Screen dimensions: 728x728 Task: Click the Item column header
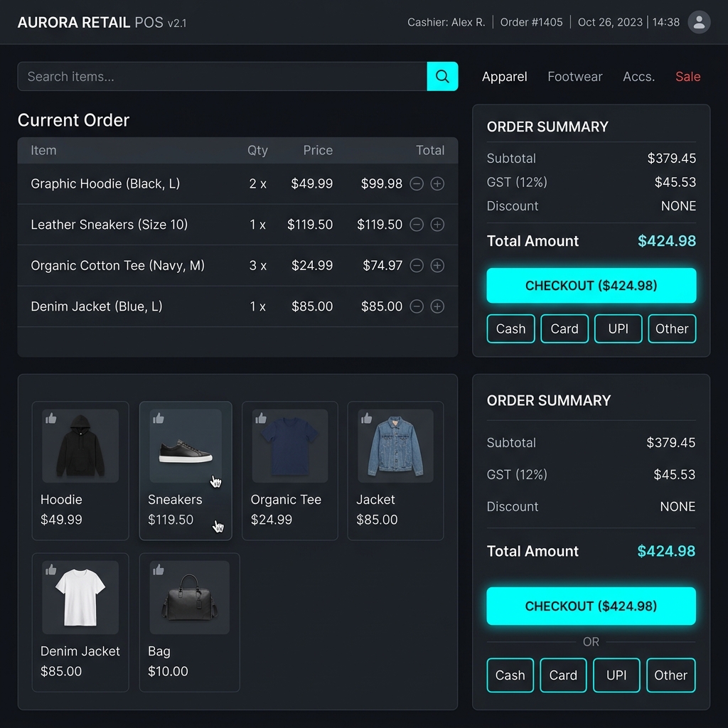pos(43,151)
